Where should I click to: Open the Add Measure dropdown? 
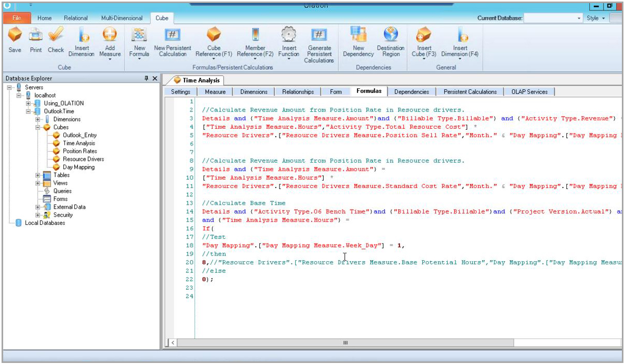point(110,59)
